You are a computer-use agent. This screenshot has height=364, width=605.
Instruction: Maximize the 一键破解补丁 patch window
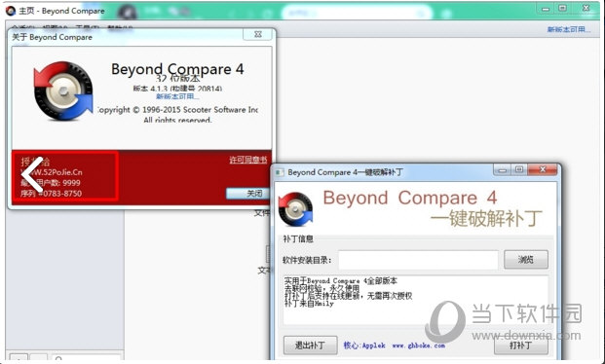(x=519, y=169)
